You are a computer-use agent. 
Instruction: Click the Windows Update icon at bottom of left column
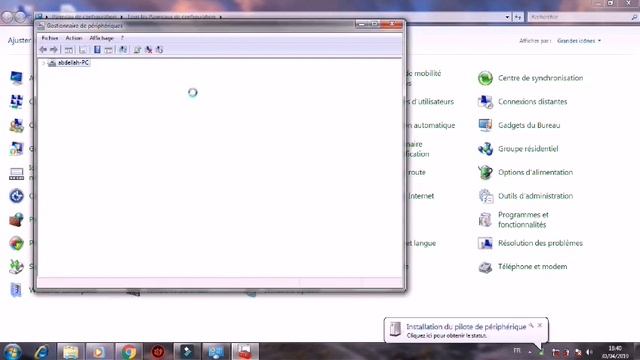(16, 290)
